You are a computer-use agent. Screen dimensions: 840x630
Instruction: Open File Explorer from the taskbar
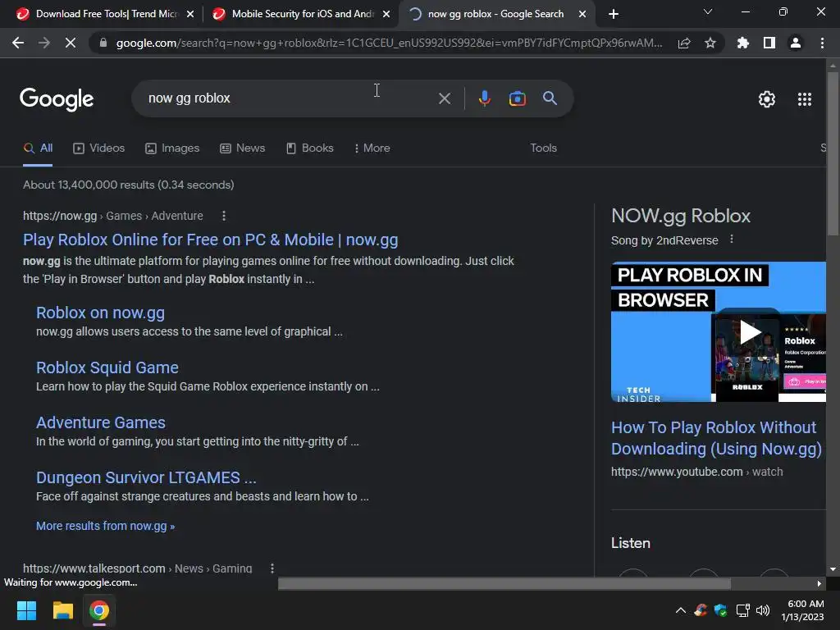[x=62, y=610]
